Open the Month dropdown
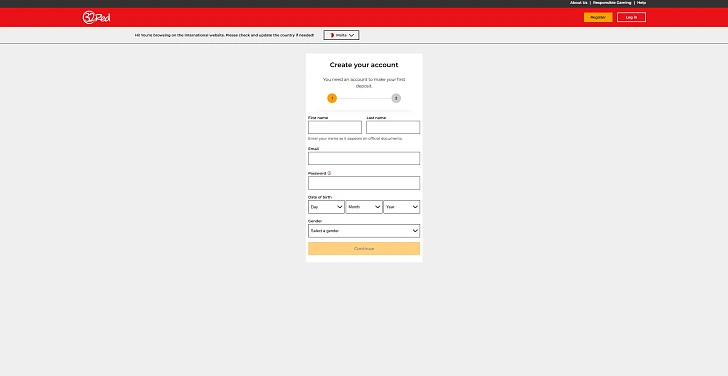Viewport: 728px width, 376px height. tap(364, 207)
